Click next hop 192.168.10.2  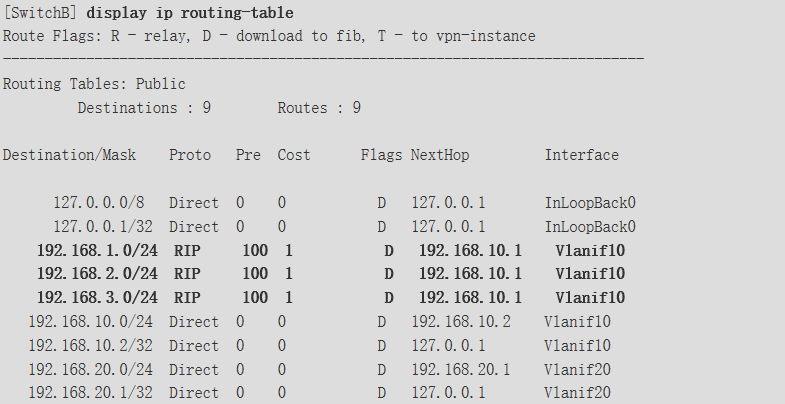coord(460,322)
